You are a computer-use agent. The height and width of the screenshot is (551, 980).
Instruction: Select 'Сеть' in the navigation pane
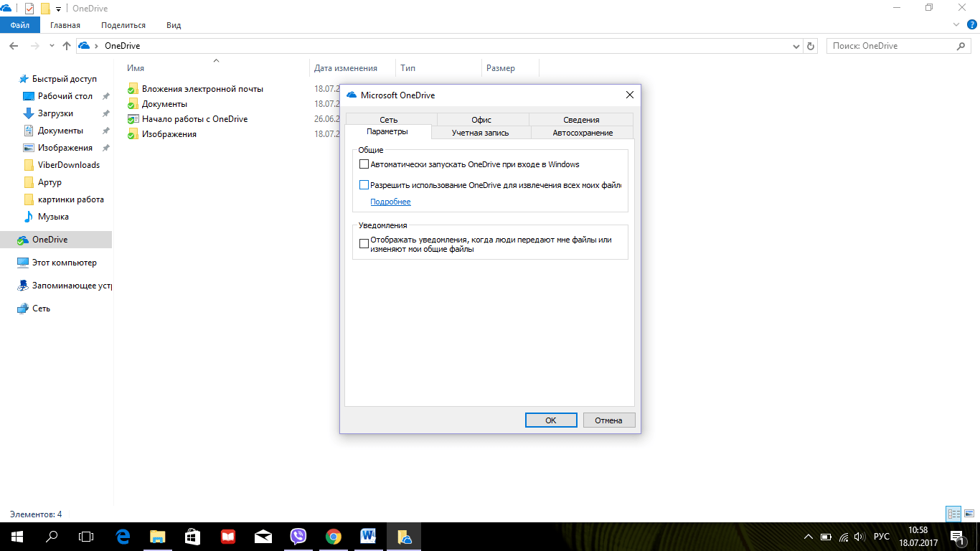click(x=41, y=309)
